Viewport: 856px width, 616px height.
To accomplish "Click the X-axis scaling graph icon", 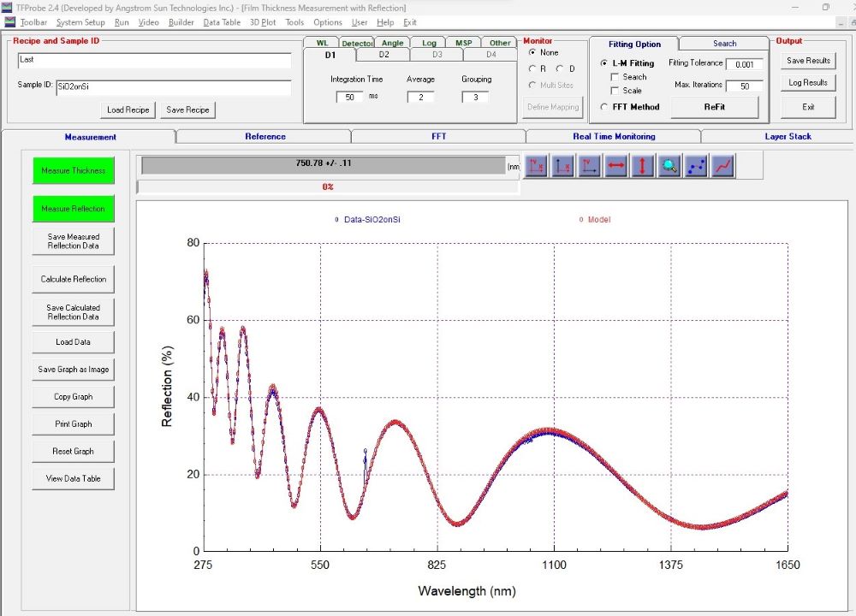I will click(563, 165).
